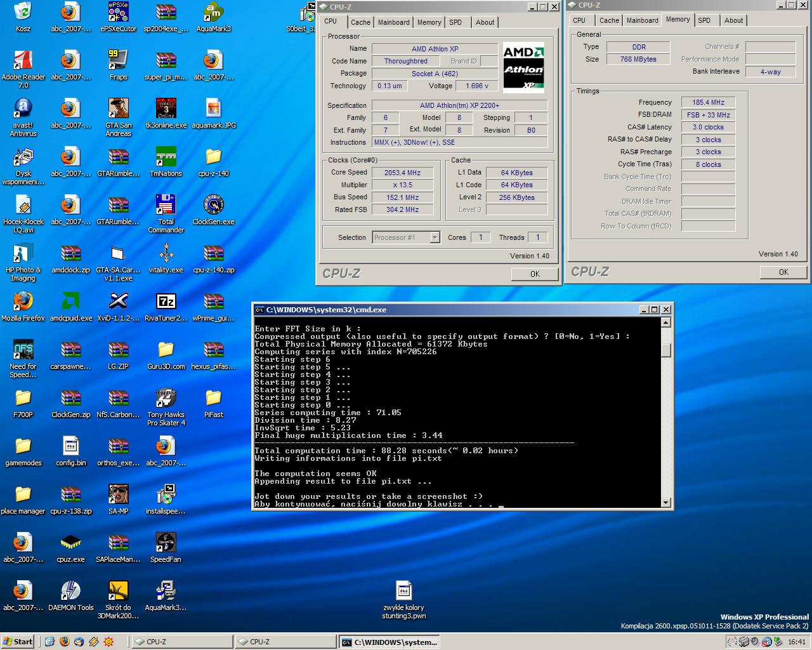Screen dimensions: 812x650
Task: Select the TmNations desktop icon
Action: coord(166,156)
